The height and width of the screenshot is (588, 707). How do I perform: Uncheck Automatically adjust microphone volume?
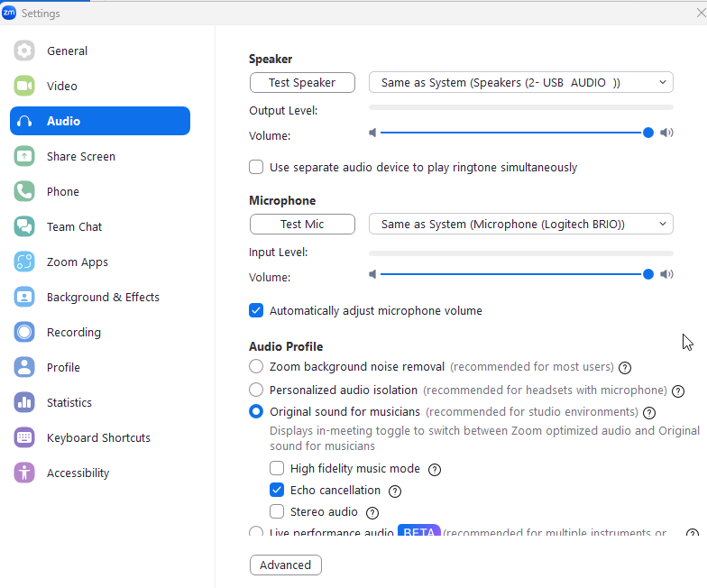pyautogui.click(x=256, y=311)
